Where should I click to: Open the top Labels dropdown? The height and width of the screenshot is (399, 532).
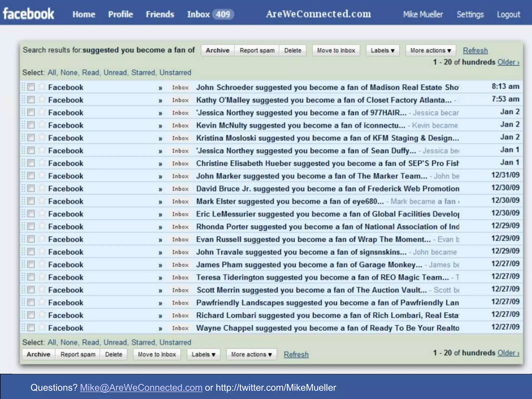pos(382,50)
